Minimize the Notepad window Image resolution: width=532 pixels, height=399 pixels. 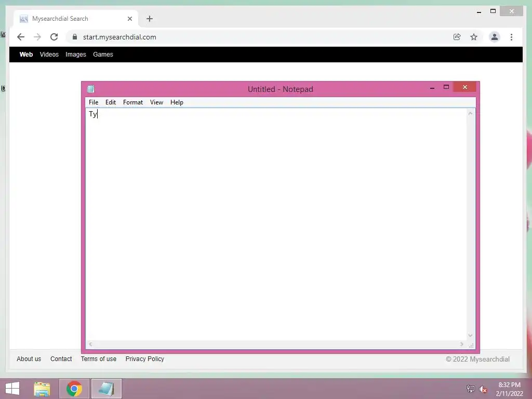pyautogui.click(x=432, y=87)
